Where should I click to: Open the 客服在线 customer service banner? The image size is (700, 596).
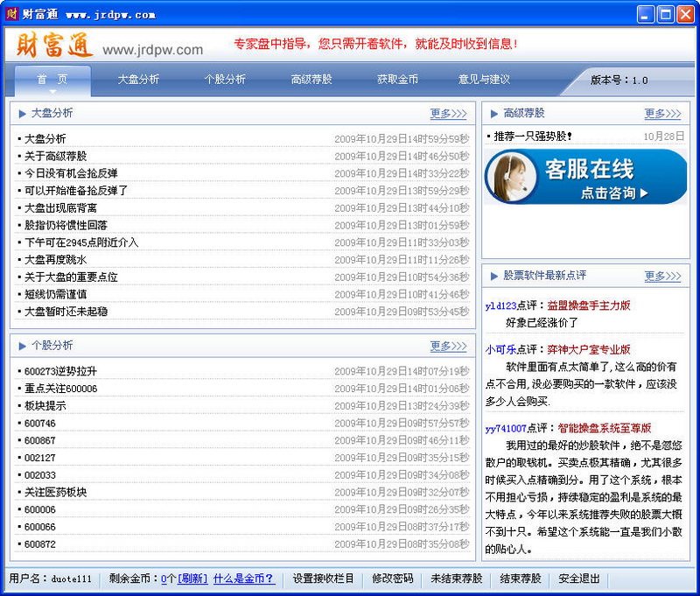click(x=585, y=178)
